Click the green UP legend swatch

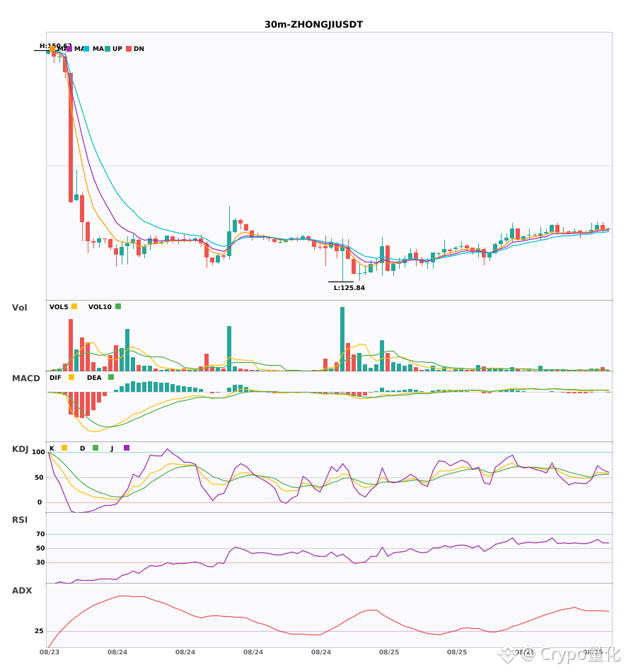tap(108, 49)
